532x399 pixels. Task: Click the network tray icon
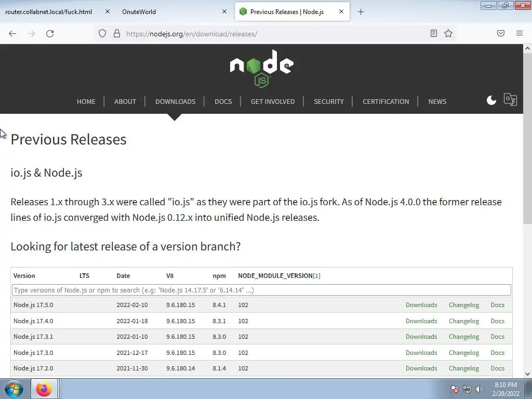tap(467, 390)
